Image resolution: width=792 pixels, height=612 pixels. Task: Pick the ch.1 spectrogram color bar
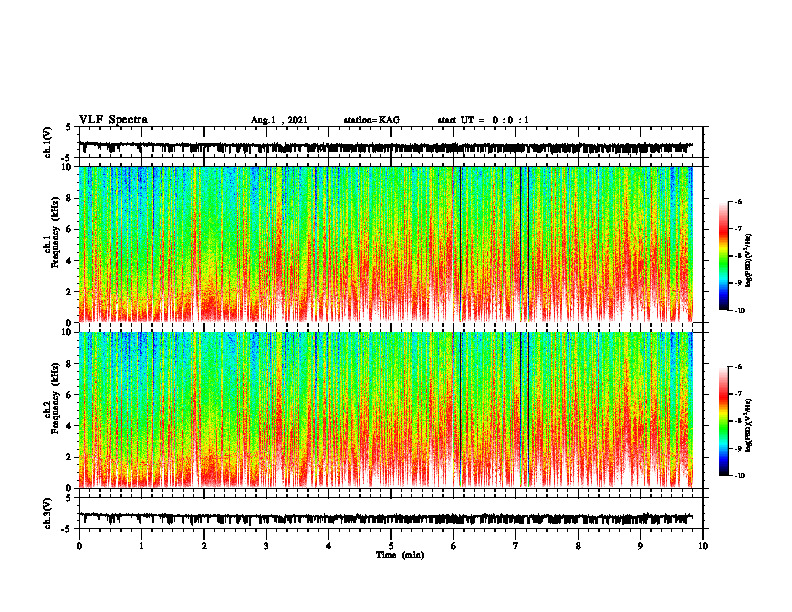(x=724, y=256)
